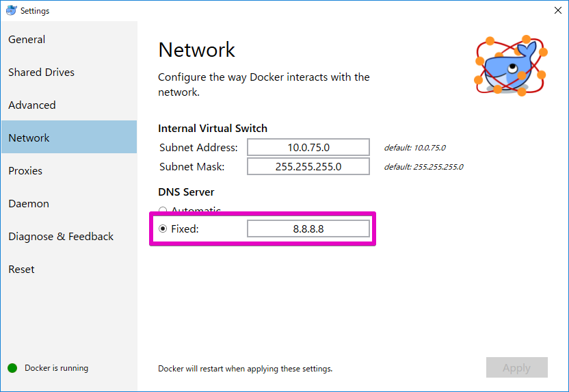Click the 'default: 10.0.75.0' hint text
Image resolution: width=569 pixels, height=392 pixels.
coord(414,148)
